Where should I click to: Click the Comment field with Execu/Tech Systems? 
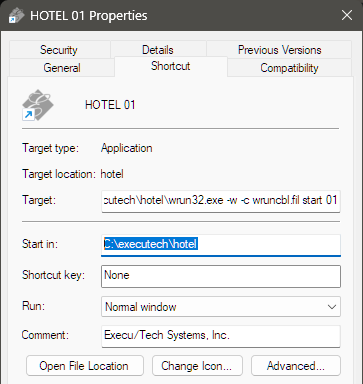(221, 336)
